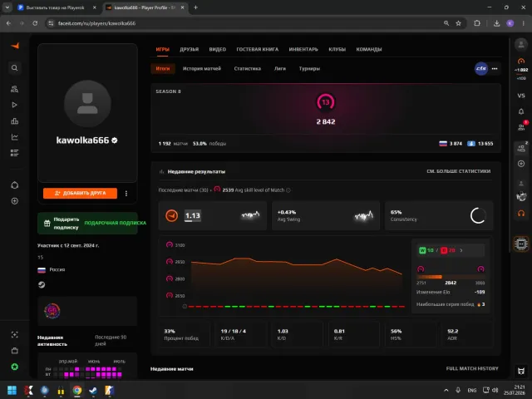This screenshot has height=399, width=532.
Task: Show hidden tray icons chevron
Action: [x=446, y=390]
